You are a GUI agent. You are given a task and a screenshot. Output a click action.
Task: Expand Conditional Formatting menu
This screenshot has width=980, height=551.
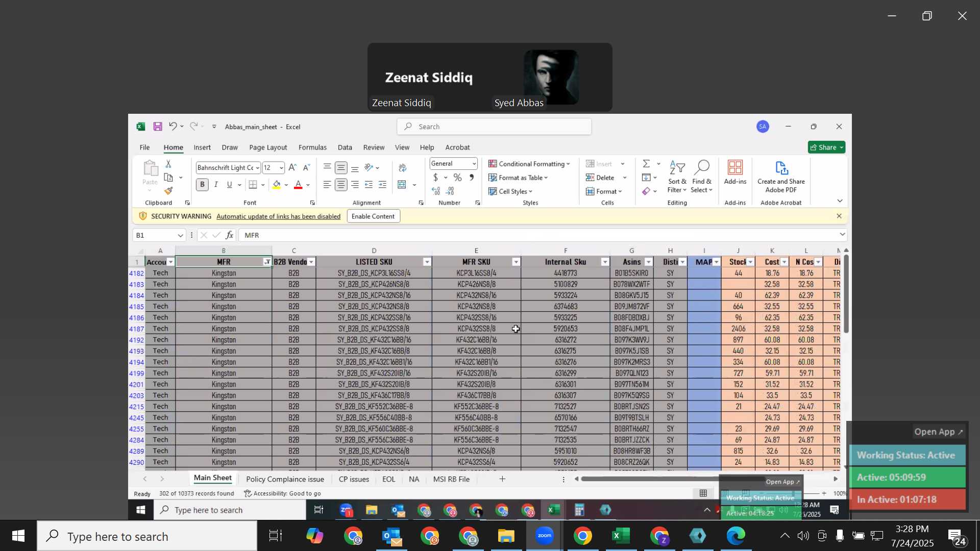pos(529,164)
